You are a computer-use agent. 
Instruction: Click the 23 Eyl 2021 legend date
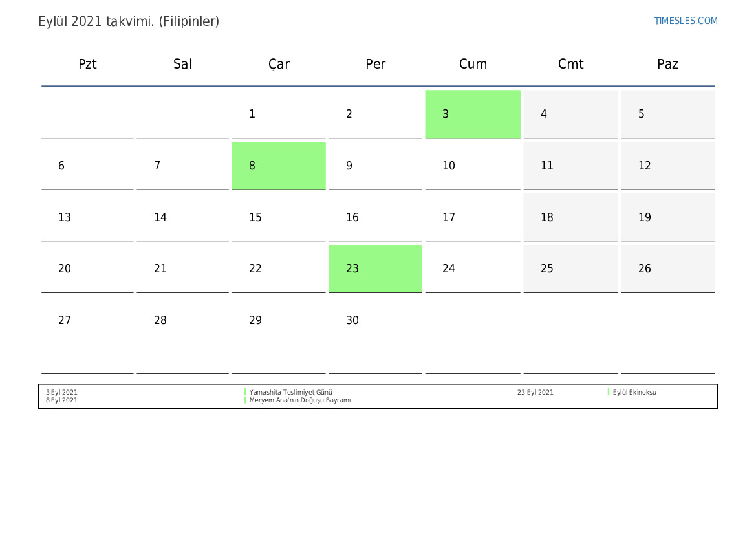(x=535, y=392)
